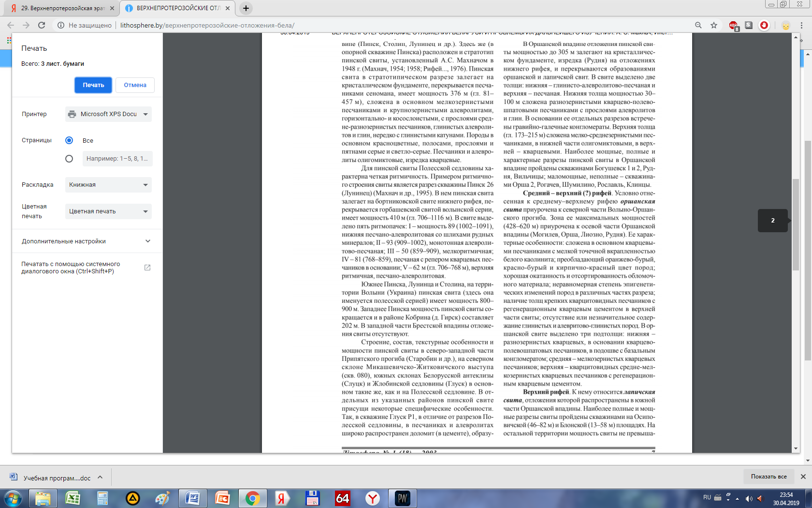Click the volume speaker tray icon
The height and width of the screenshot is (508, 812).
749,498
